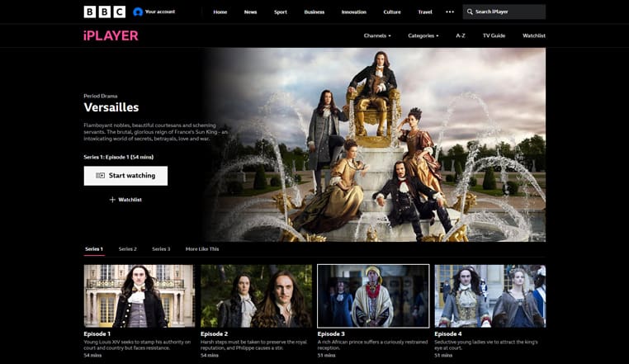Click the Versailles synopsis about Flamboyant nobles

click(156, 132)
